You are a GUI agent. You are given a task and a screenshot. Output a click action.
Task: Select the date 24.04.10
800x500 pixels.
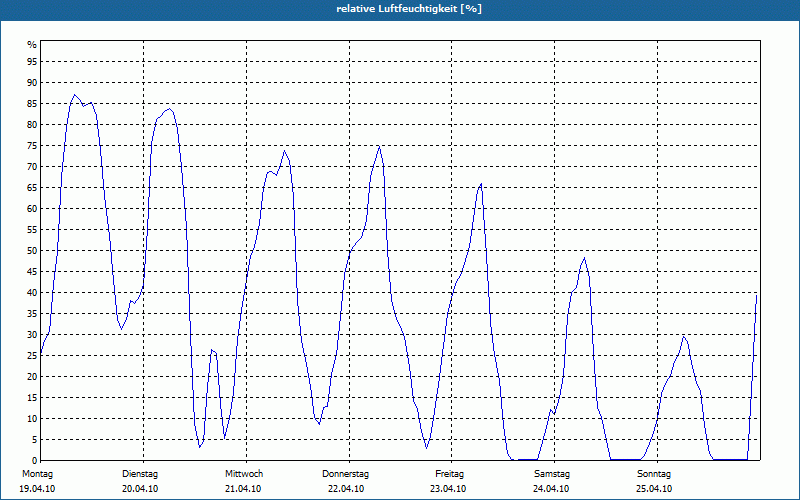[551, 489]
